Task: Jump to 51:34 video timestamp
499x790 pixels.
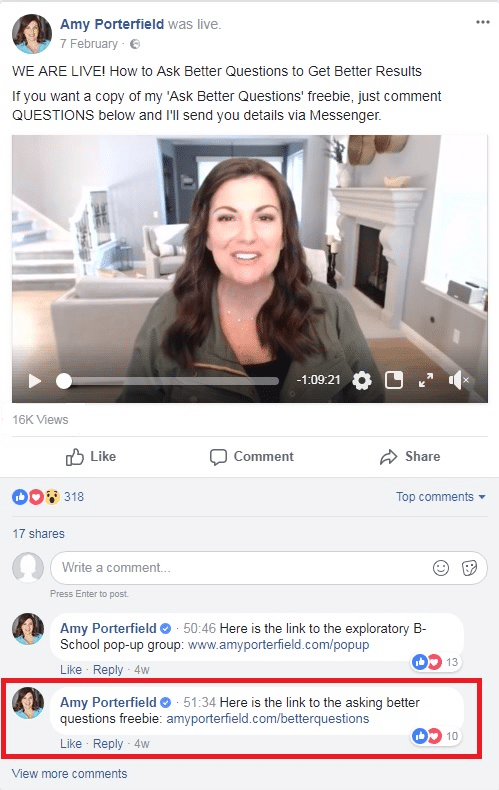Action: coord(200,702)
